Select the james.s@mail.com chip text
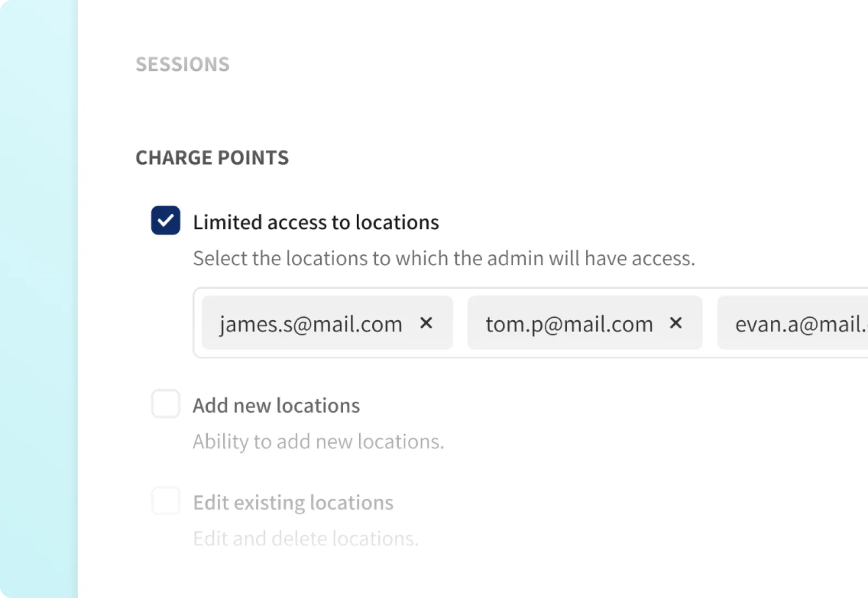868x598 pixels. [311, 325]
